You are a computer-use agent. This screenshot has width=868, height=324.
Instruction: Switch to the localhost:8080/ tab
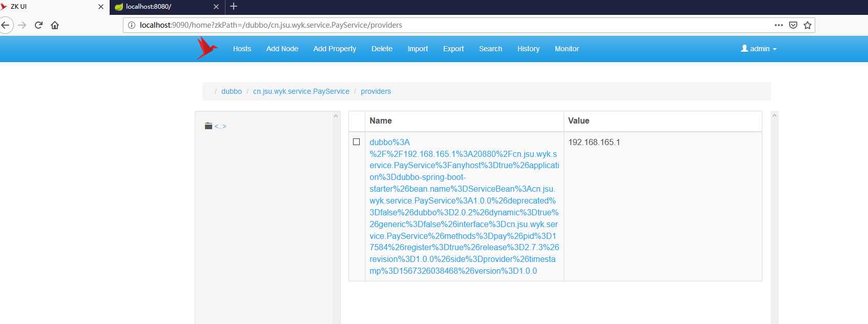[167, 7]
